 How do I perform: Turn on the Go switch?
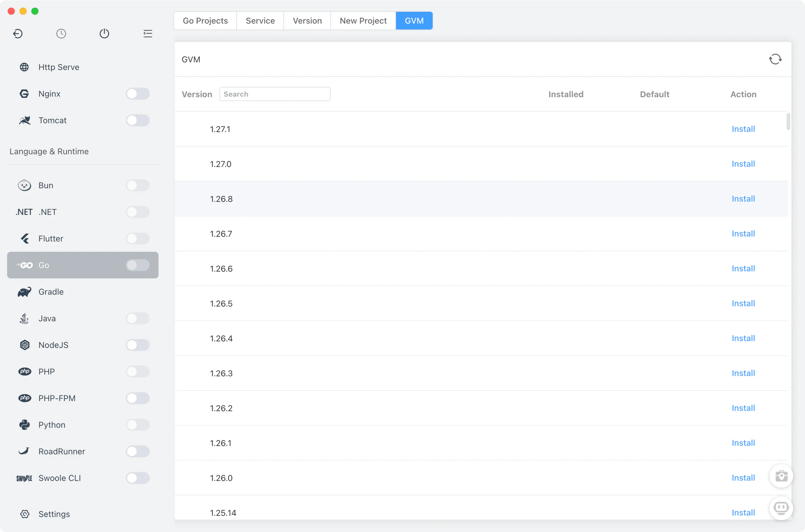click(x=138, y=265)
